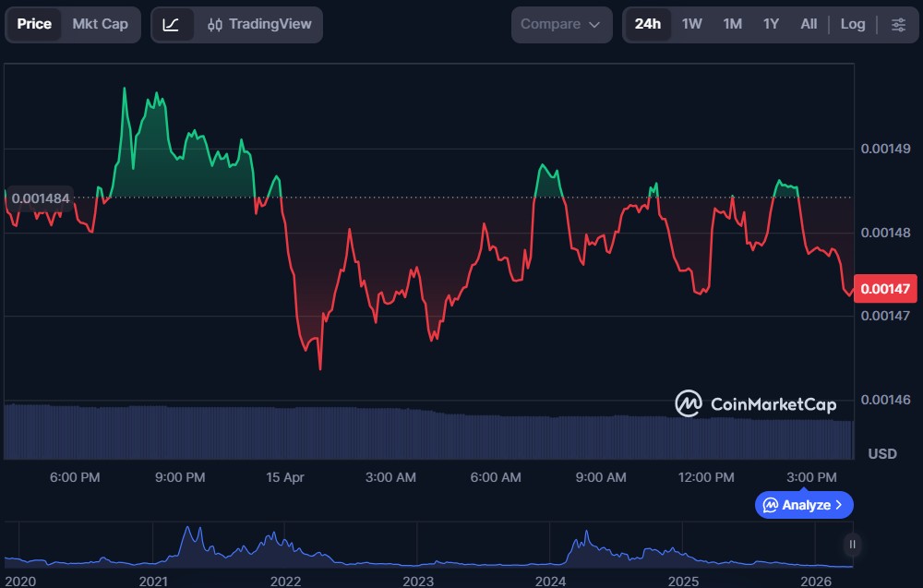Select the 24h time range
The height and width of the screenshot is (588, 923).
tap(648, 24)
